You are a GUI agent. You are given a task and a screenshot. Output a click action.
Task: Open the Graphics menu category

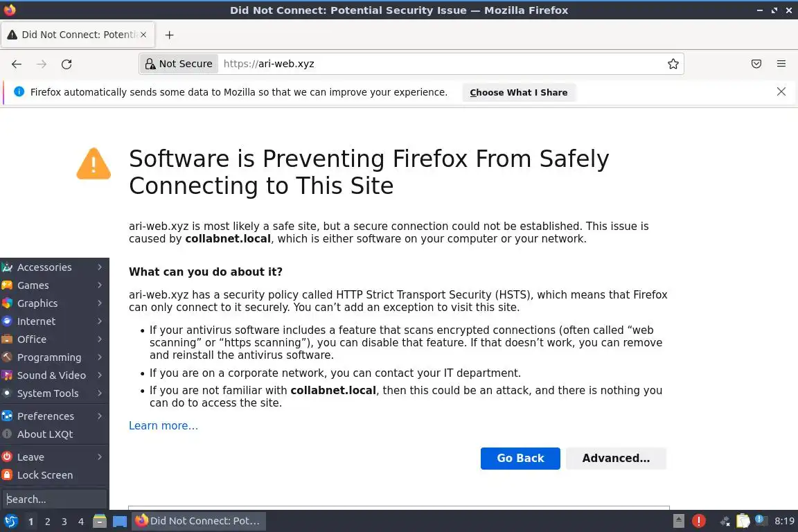(x=55, y=303)
